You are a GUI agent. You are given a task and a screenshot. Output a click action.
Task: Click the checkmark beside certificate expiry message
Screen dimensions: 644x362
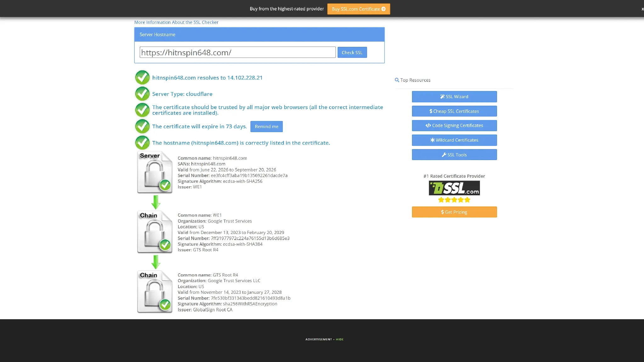(142, 126)
